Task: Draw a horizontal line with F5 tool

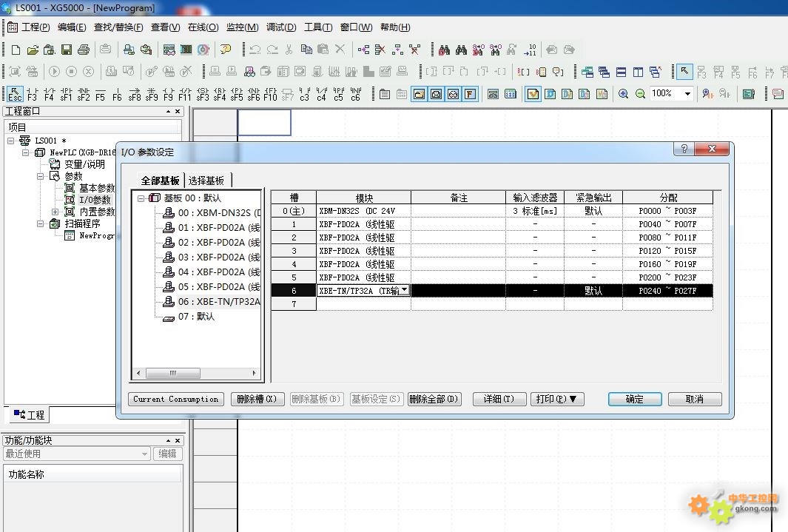Action: [x=101, y=94]
